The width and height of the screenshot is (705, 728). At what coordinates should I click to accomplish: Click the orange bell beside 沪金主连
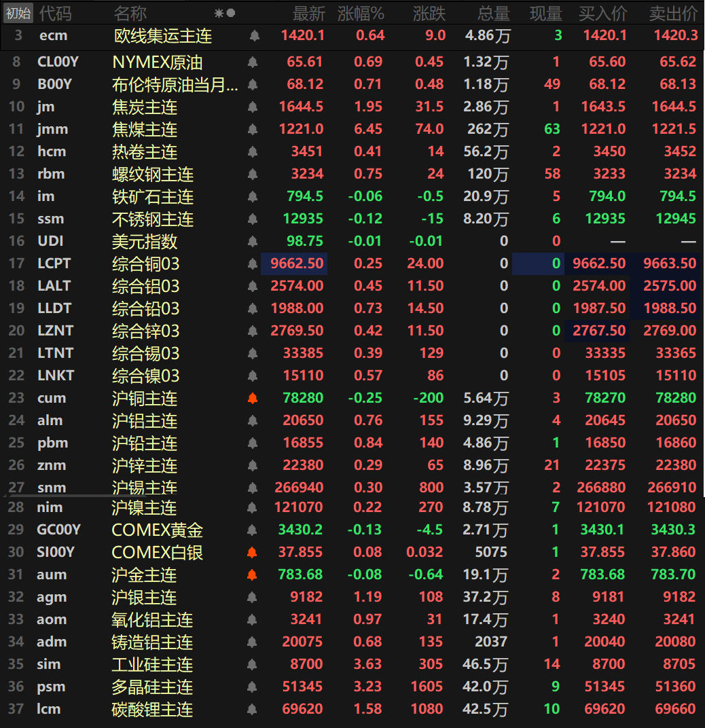pyautogui.click(x=253, y=575)
